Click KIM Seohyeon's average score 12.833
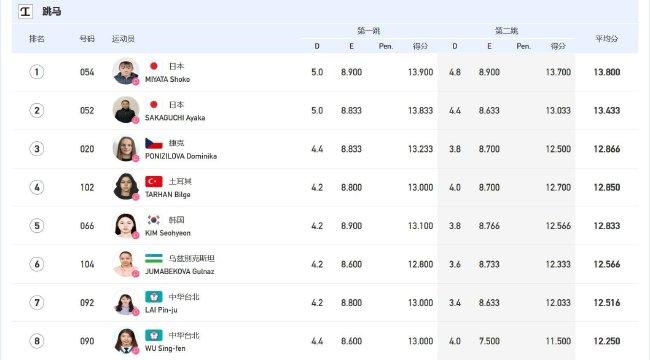Image resolution: width=650 pixels, height=360 pixels. click(607, 226)
